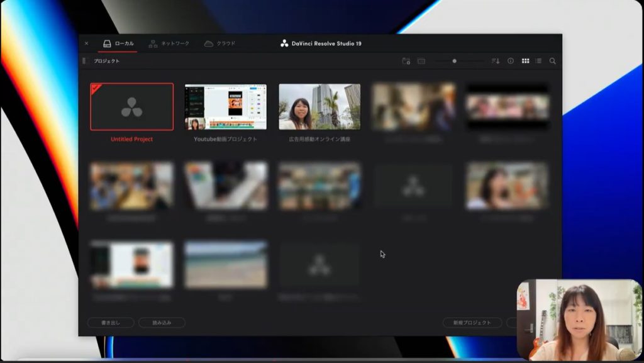Click the DaVinci Resolve logo in title bar
The height and width of the screenshot is (363, 644).
point(284,43)
